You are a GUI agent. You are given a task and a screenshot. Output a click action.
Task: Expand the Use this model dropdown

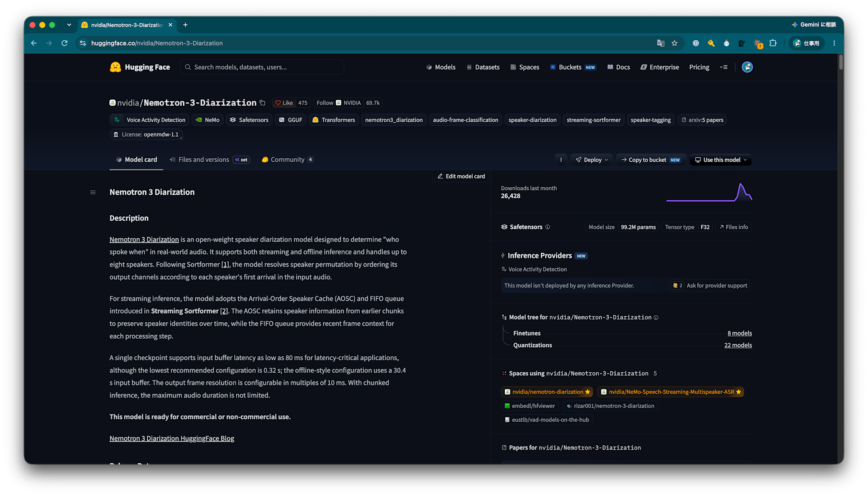(720, 160)
